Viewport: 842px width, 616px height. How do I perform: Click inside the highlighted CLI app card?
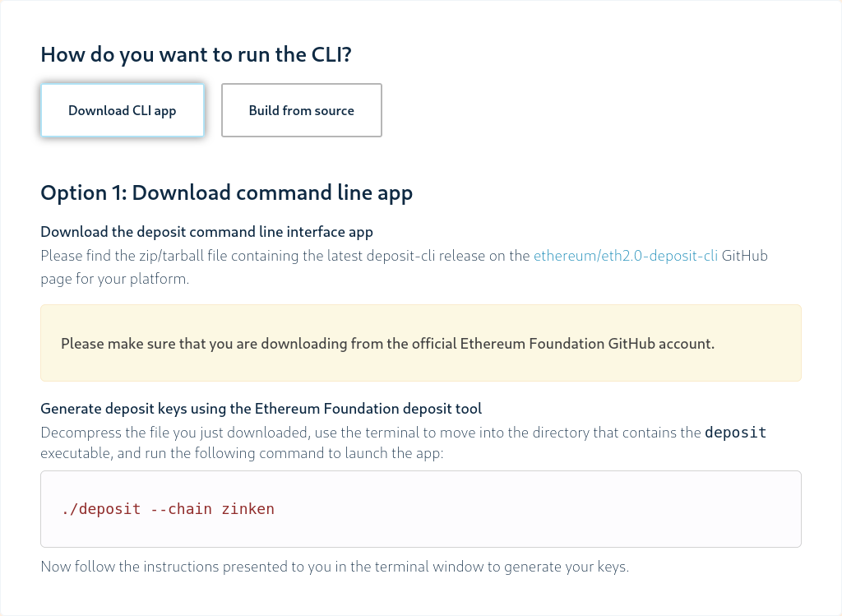(x=122, y=109)
